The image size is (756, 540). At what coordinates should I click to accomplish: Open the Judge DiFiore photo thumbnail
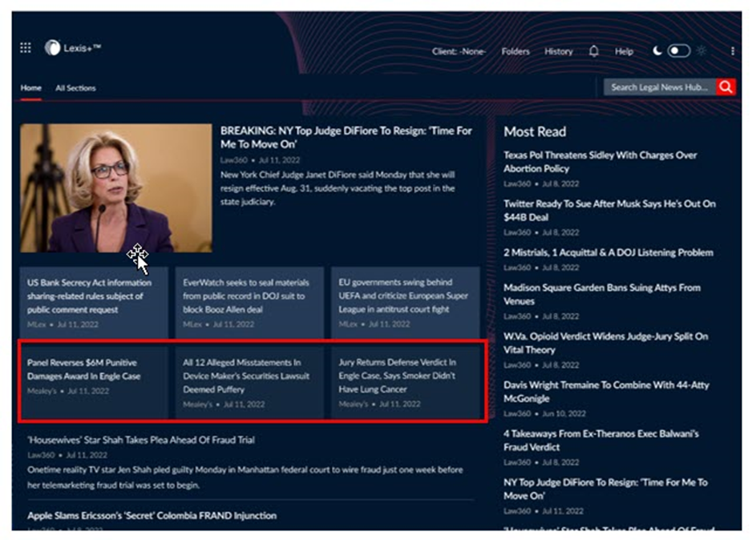click(115, 187)
